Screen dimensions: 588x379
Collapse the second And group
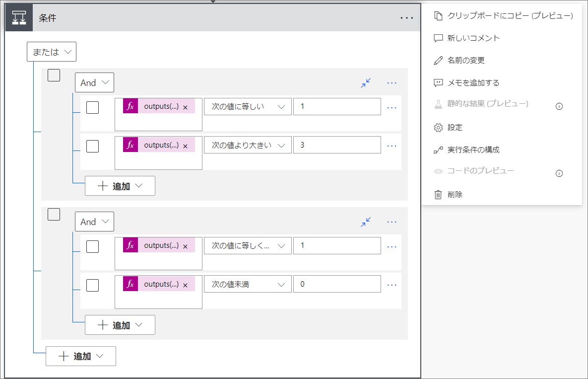click(366, 222)
